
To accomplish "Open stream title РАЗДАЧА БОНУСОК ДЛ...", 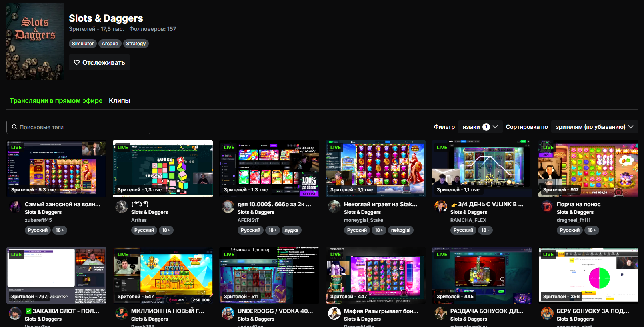I will (x=487, y=311).
